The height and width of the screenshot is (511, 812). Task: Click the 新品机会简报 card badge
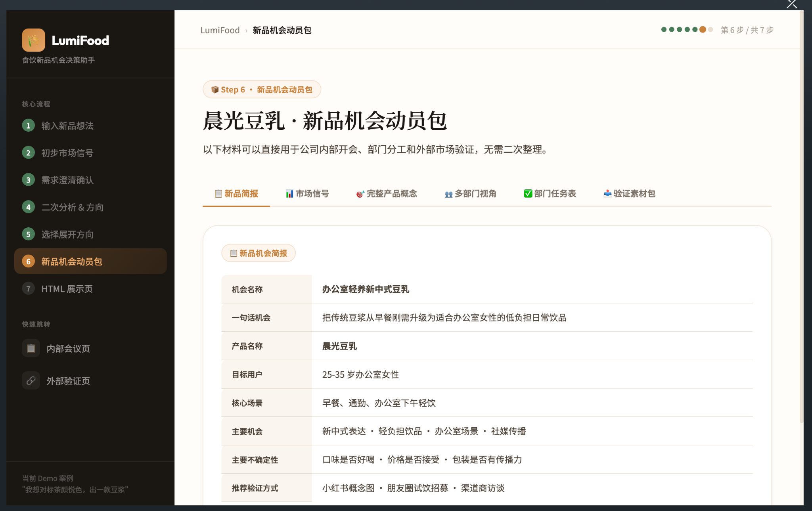(259, 253)
